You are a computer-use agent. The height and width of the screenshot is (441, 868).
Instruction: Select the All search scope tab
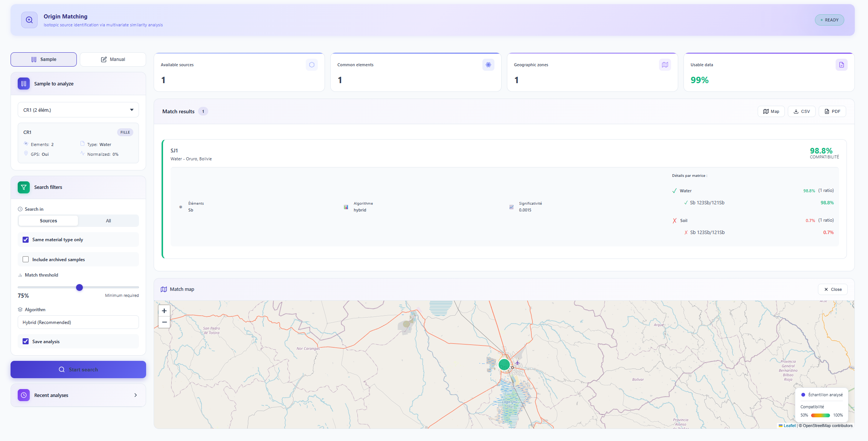[108, 221]
